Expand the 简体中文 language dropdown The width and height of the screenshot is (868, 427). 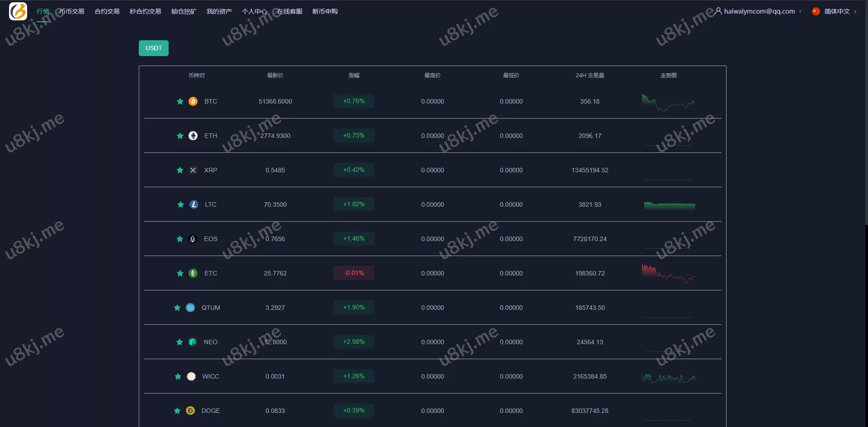[855, 12]
